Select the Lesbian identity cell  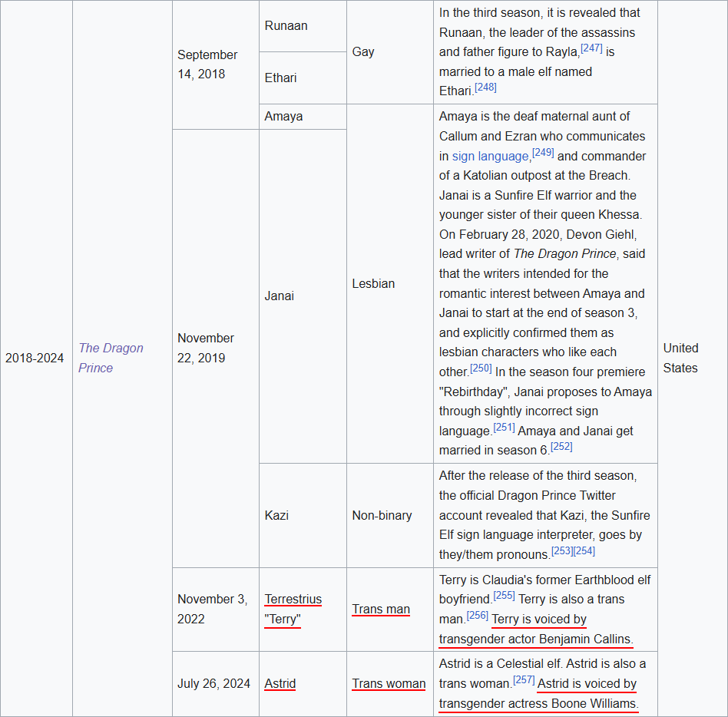[x=390, y=283]
